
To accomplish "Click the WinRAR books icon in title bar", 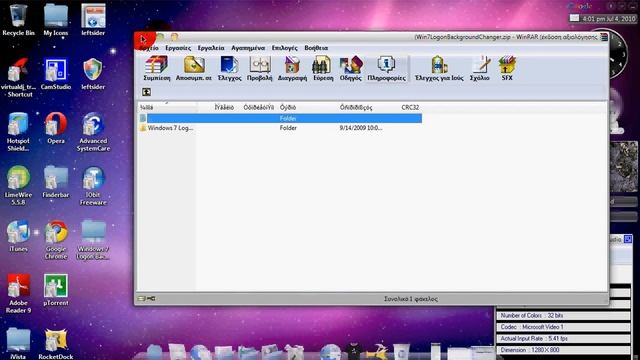I will [x=604, y=37].
